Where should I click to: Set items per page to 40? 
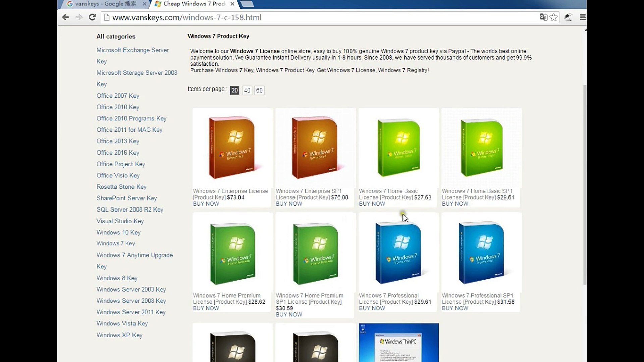(x=247, y=90)
